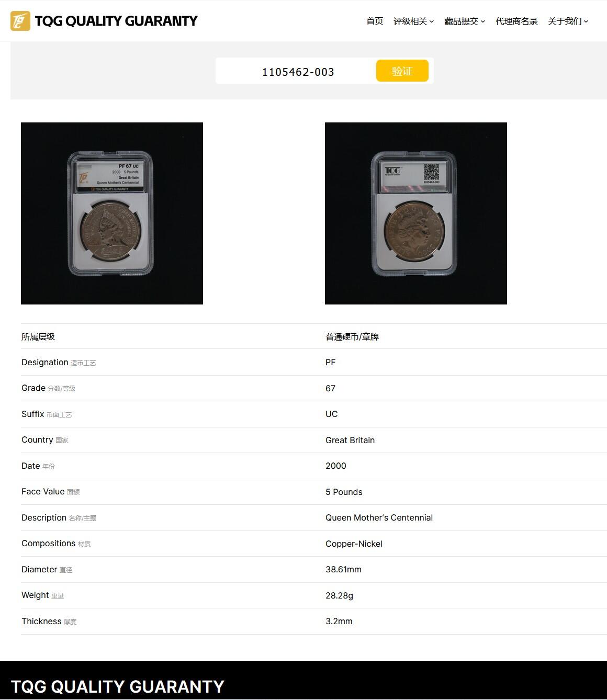The image size is (607, 700).
Task: Expand the 关于我们 dropdown chevron
Action: [586, 21]
